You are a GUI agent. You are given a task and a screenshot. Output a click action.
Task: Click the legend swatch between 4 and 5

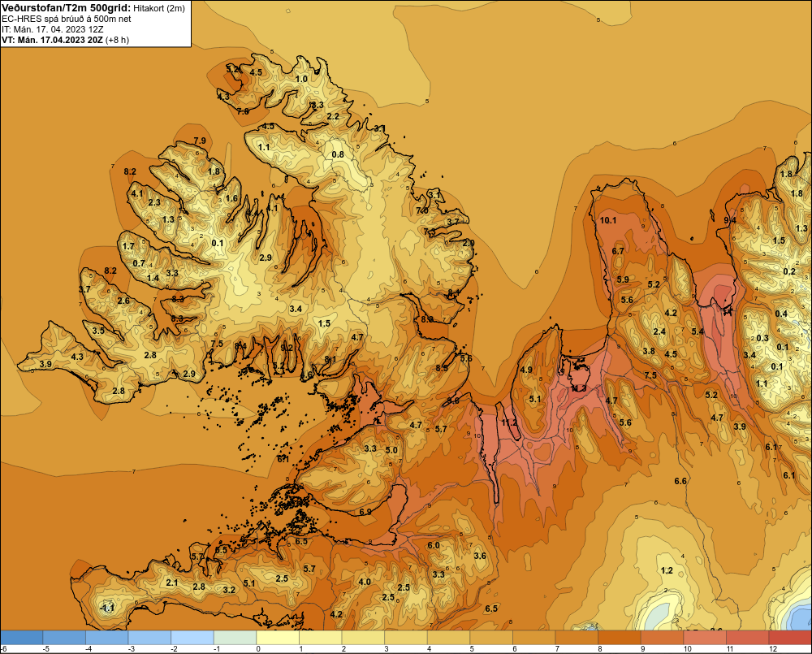click(448, 637)
